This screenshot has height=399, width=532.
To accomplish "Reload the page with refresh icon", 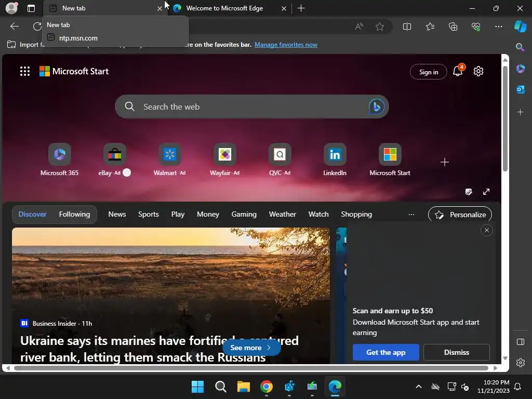I will click(37, 26).
